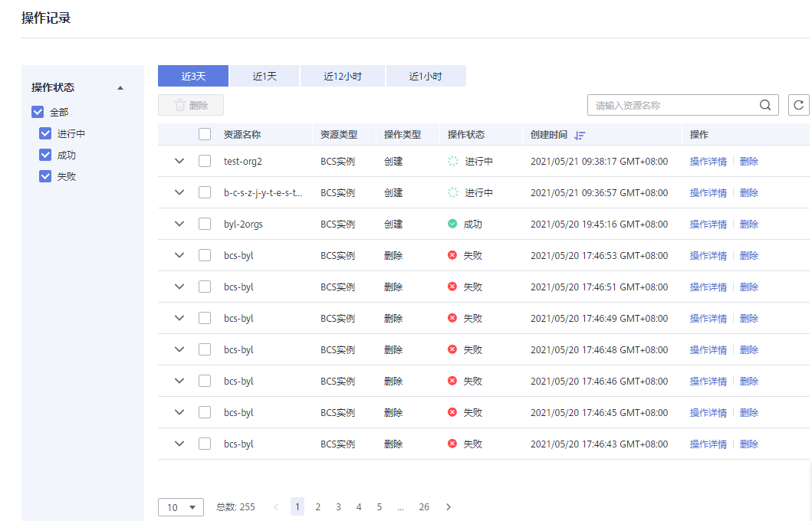Expand the b-c-s-z-j-y-t-e-s-t row
Image resolution: width=812 pixels, height=521 pixels.
[179, 192]
